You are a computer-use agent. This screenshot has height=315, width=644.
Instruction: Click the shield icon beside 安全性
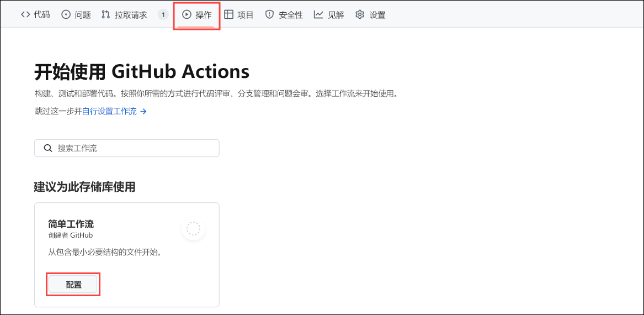point(269,15)
